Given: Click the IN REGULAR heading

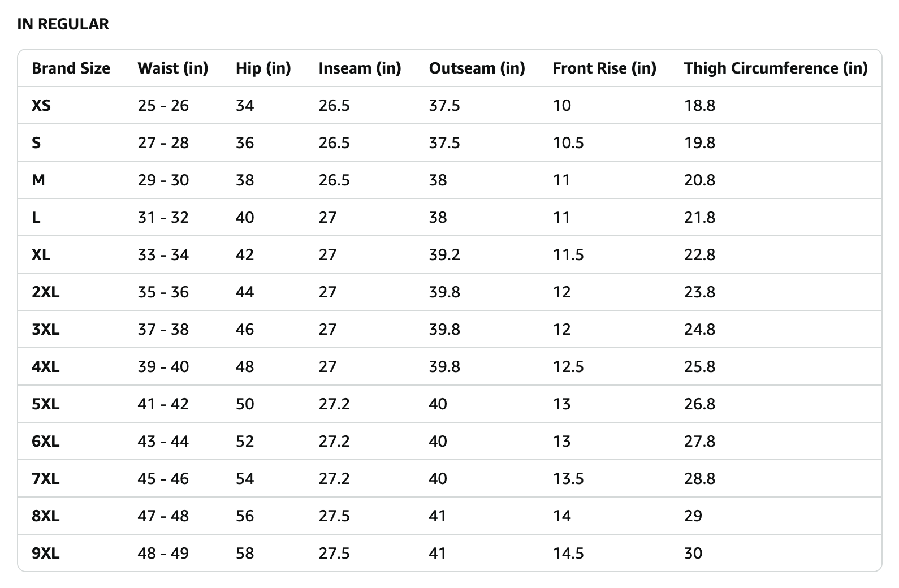Looking at the screenshot, I should [x=63, y=24].
